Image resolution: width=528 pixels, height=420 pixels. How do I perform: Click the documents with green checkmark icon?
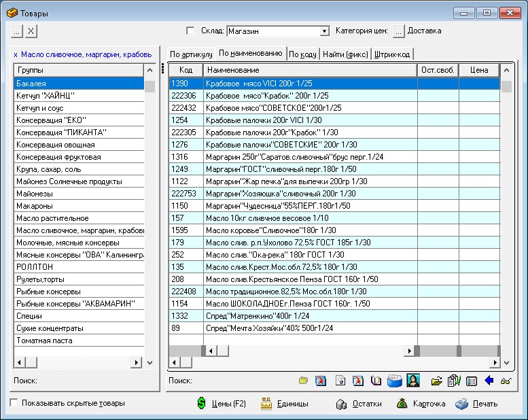[x=454, y=381]
